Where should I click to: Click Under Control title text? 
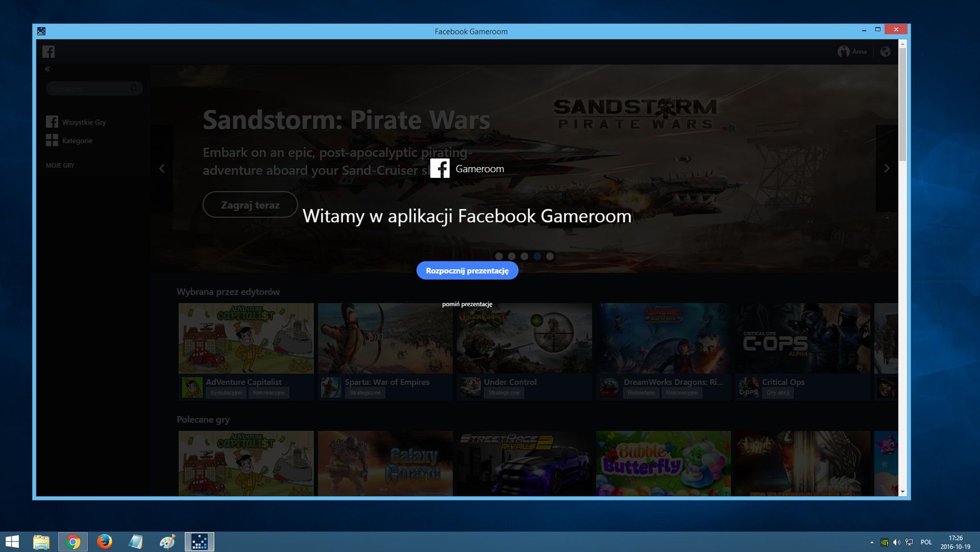(x=510, y=382)
